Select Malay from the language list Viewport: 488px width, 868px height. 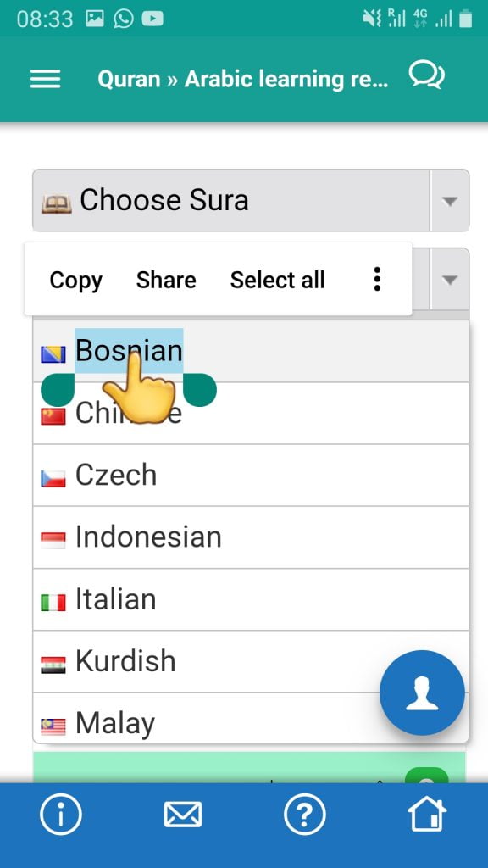click(x=251, y=717)
